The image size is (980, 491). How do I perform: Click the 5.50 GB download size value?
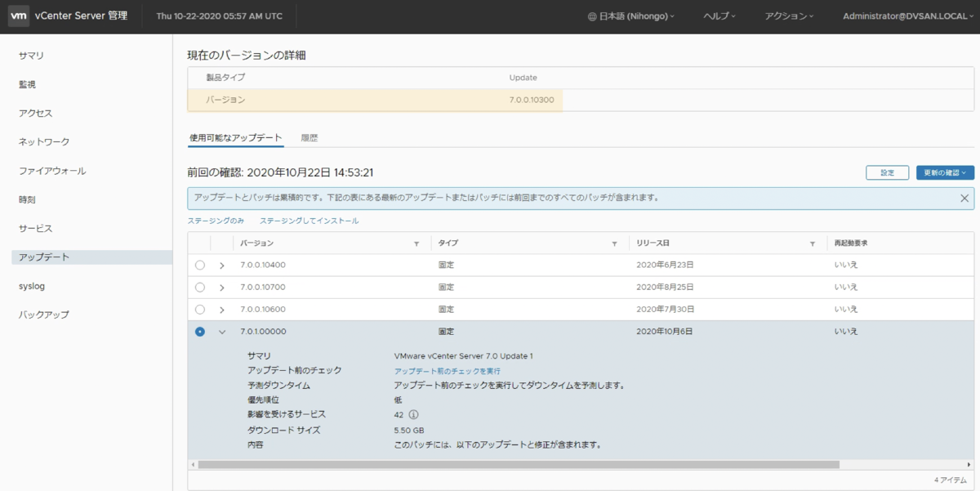(x=409, y=430)
